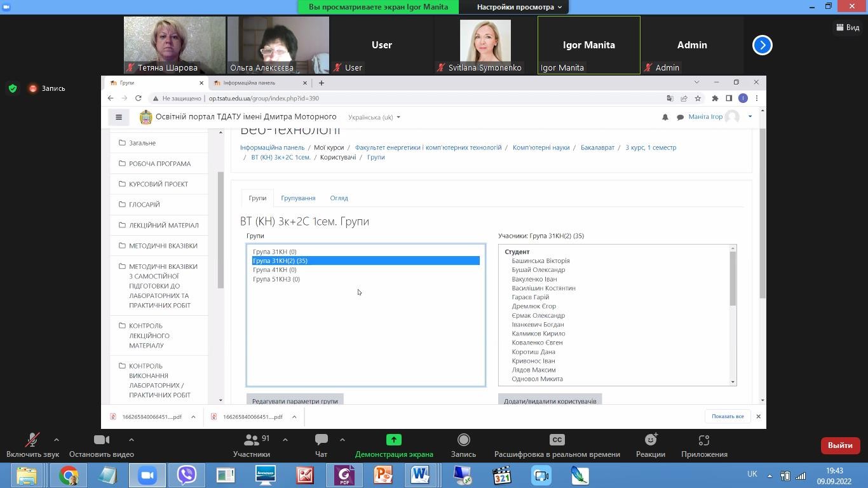Open the Apps icon in Zoom toolbar
868x488 pixels.
(703, 440)
